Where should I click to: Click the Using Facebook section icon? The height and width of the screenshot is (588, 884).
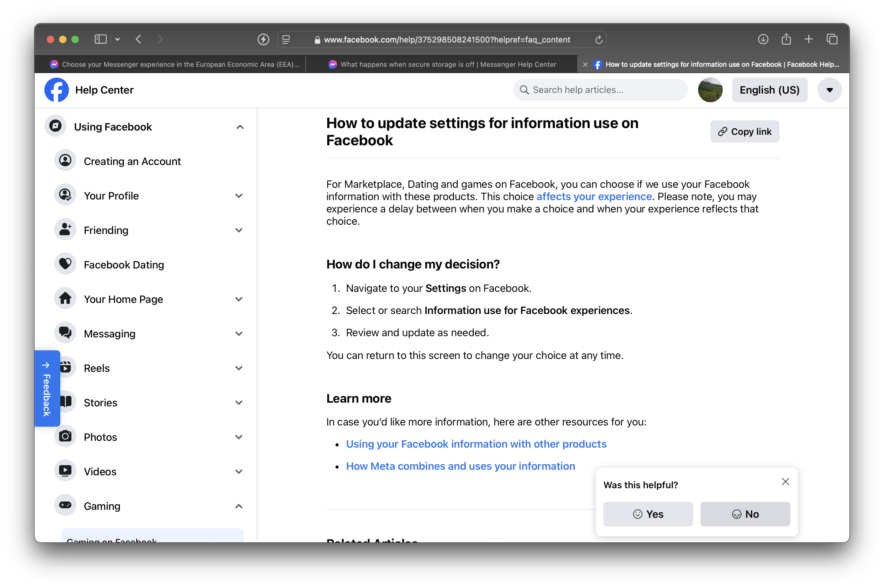[x=55, y=126]
